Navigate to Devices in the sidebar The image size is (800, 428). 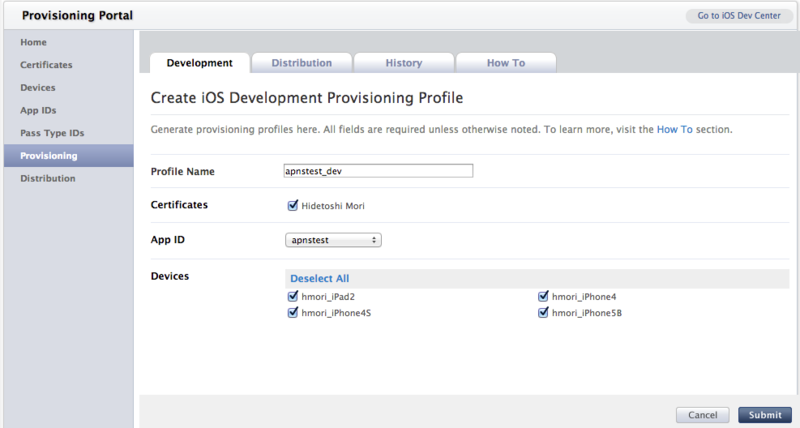[x=38, y=88]
